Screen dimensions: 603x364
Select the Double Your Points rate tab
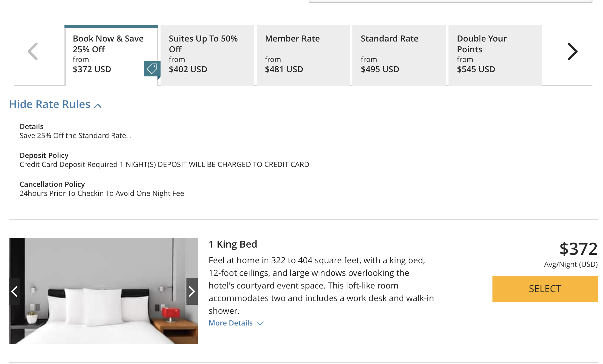point(495,55)
